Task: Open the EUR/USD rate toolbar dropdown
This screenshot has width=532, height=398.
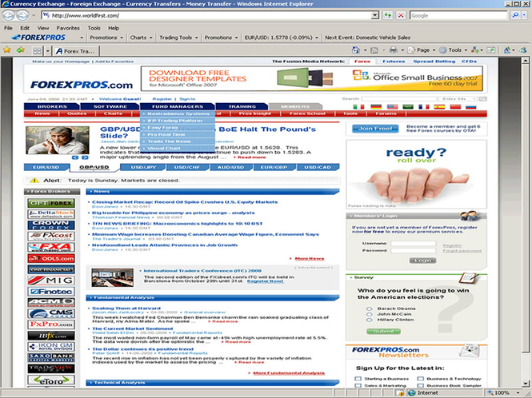Action: 317,38
